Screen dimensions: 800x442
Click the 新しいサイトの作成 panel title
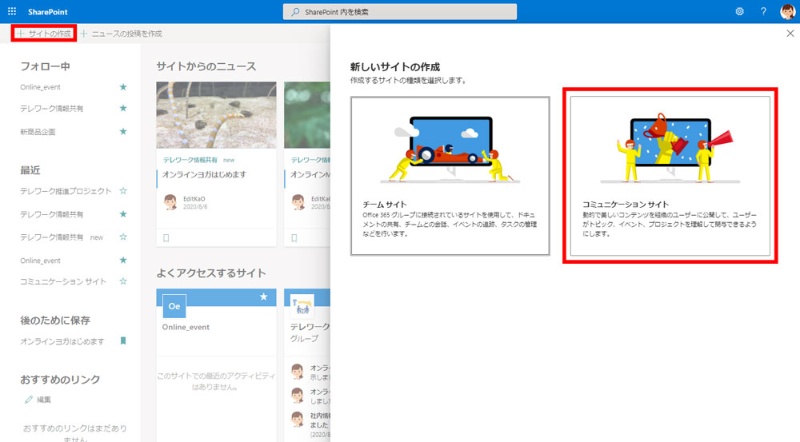point(395,67)
